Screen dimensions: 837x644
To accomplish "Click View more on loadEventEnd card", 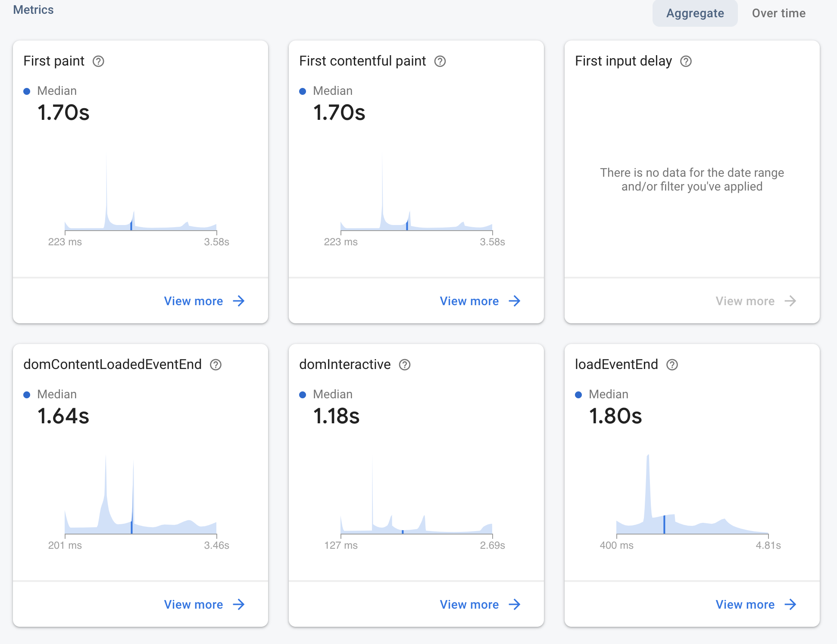I will coord(756,604).
